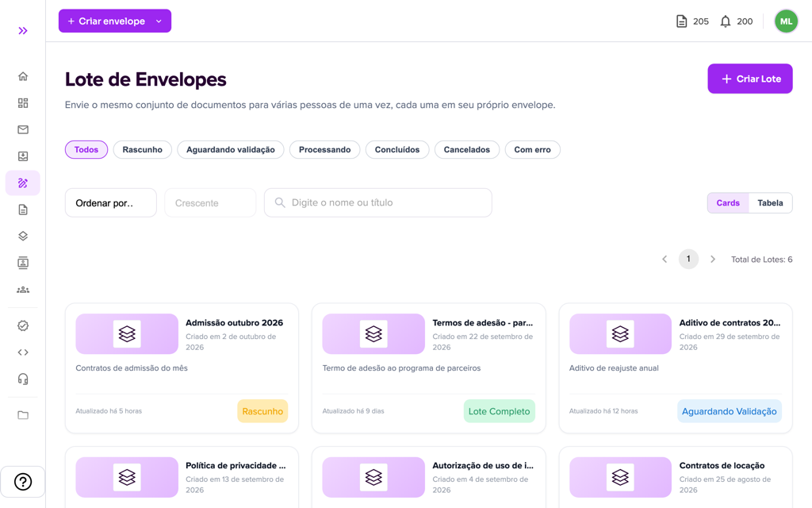Go to the previous page arrow
The width and height of the screenshot is (812, 508).
click(x=665, y=260)
